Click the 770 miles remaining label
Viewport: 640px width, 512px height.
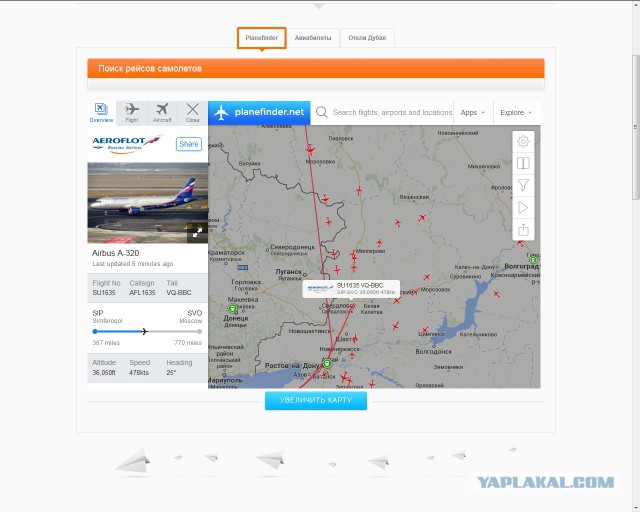coord(188,343)
